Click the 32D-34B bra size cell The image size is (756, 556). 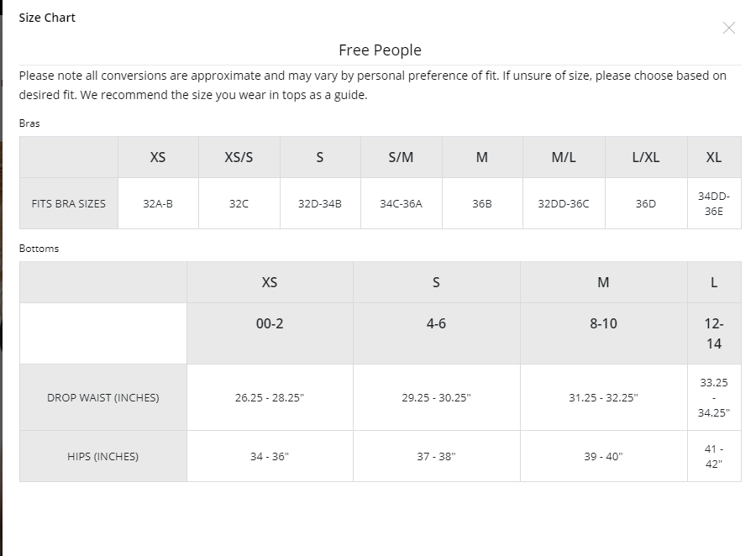[319, 203]
